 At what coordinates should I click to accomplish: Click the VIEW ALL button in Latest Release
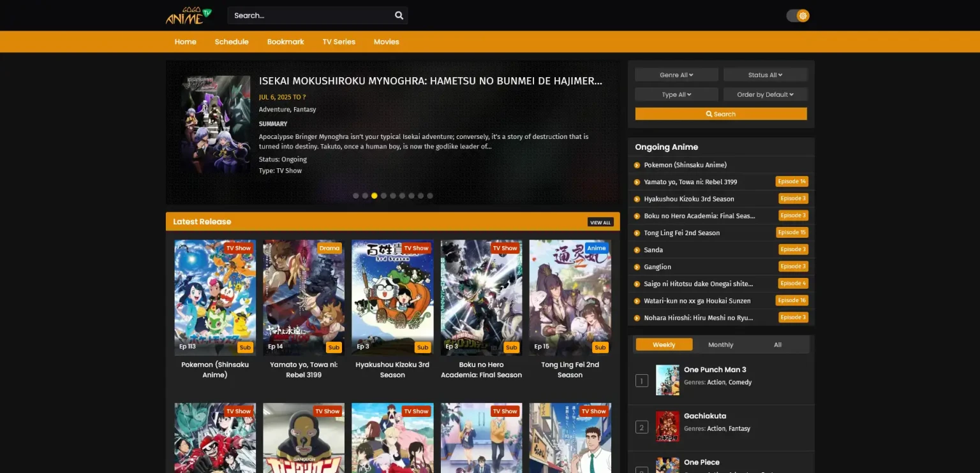600,222
